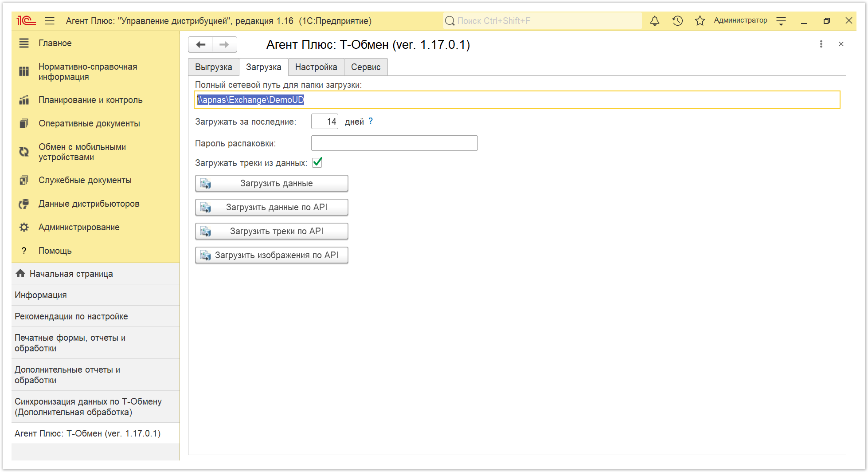Open the notifications bell
Image resolution: width=868 pixels, height=472 pixels.
coord(655,21)
